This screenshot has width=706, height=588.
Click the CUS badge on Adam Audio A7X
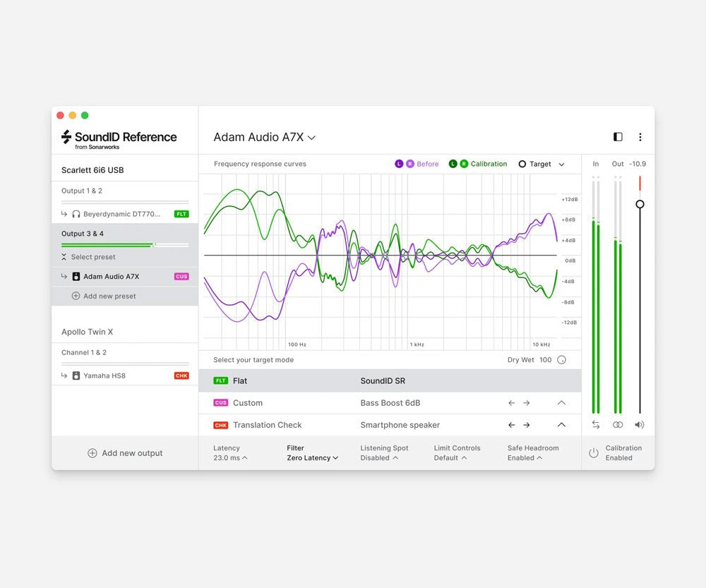click(x=180, y=276)
